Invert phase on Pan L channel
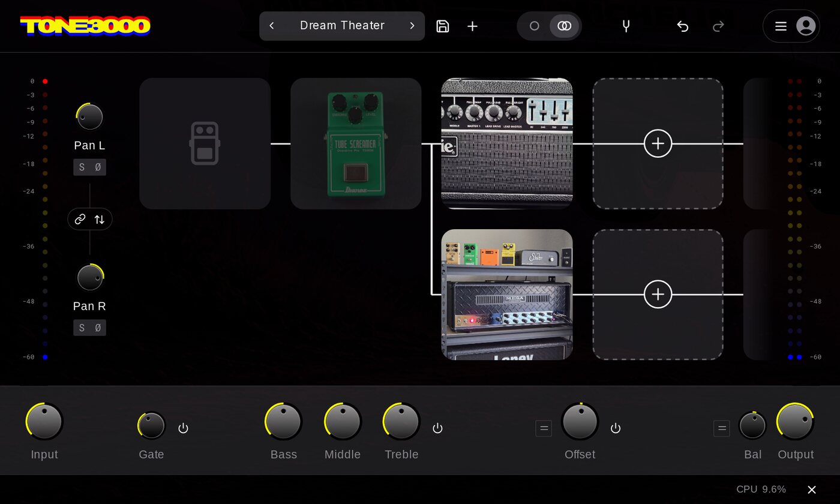The width and height of the screenshot is (840, 504). point(98,167)
